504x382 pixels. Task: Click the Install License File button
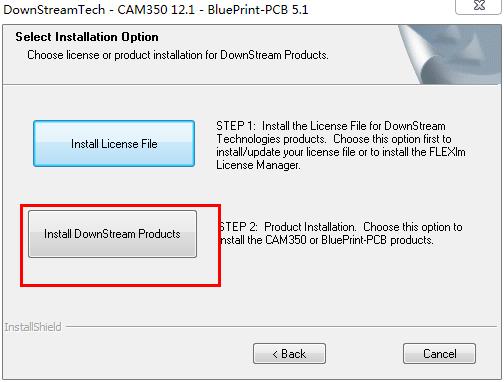[114, 144]
